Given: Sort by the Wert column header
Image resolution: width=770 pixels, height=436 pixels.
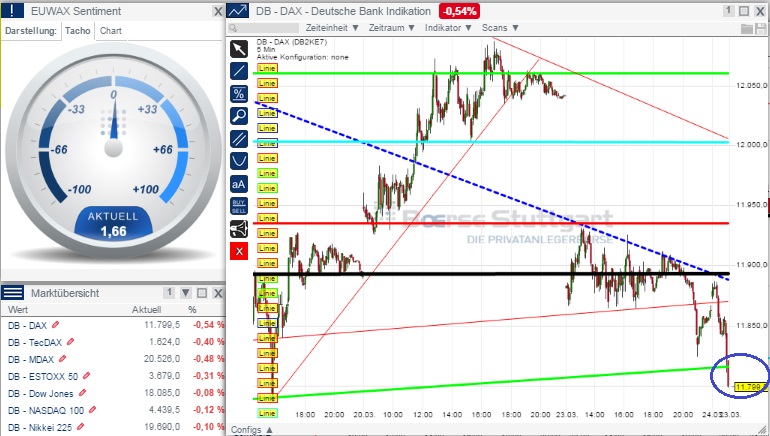Looking at the screenshot, I should 18,310.
